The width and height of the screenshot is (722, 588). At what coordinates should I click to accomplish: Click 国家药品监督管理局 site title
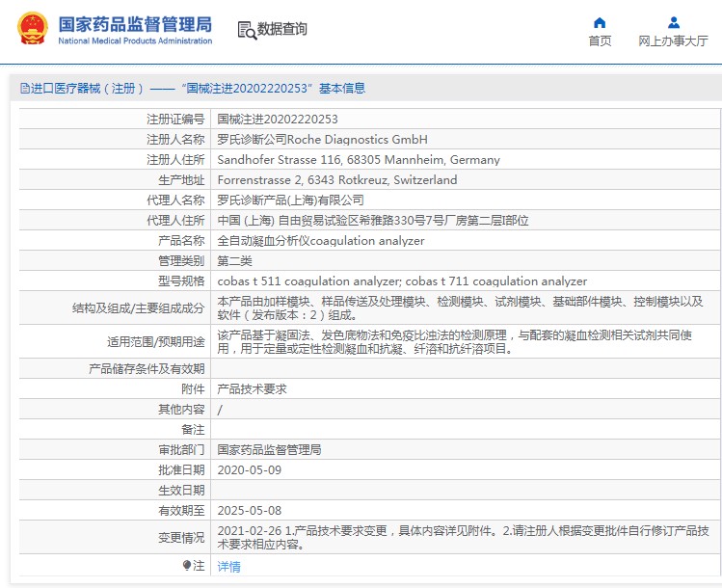coord(135,24)
